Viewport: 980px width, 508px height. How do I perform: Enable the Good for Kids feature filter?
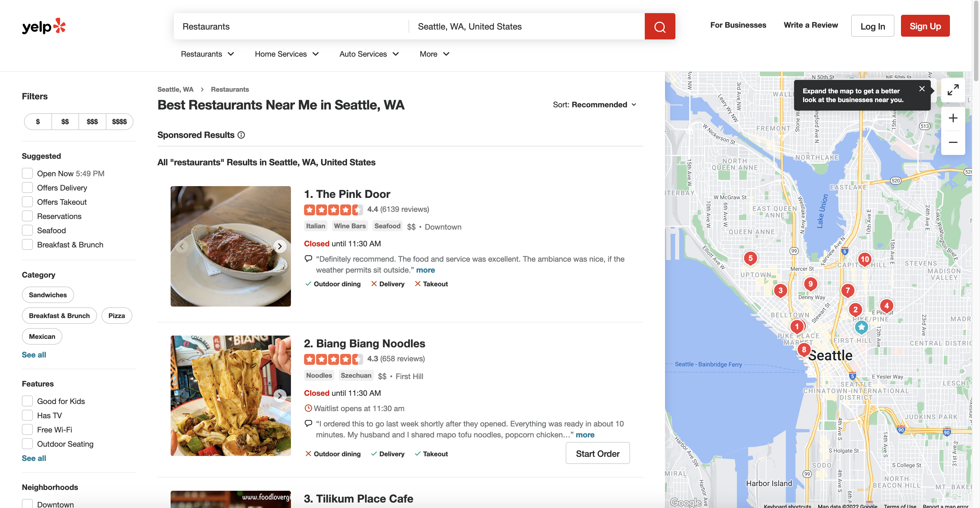(x=27, y=401)
